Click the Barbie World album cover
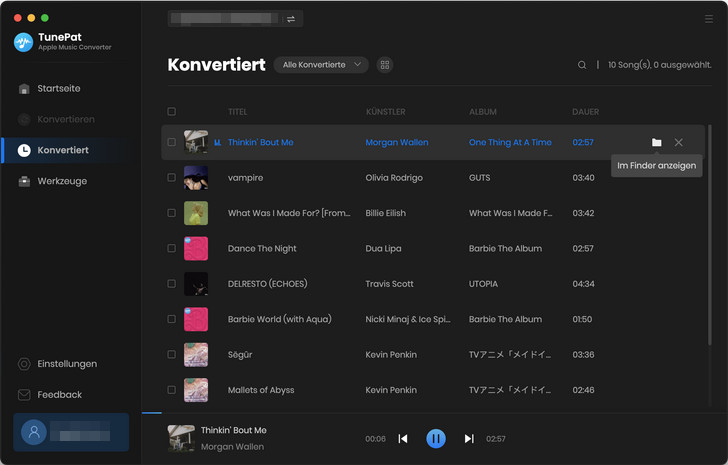 pos(196,319)
